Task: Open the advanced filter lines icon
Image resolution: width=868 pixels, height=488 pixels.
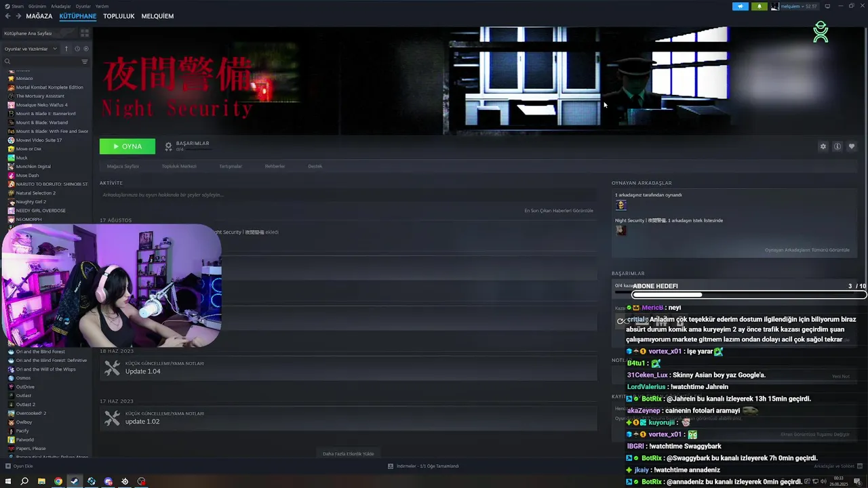Action: (x=85, y=62)
